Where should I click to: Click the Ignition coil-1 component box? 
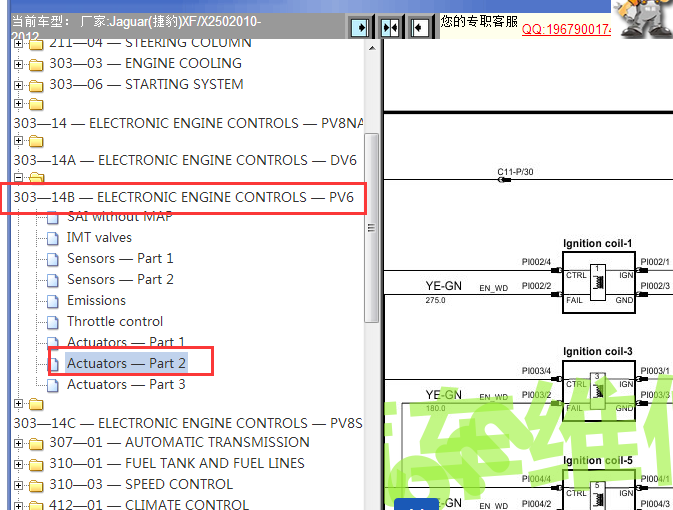[x=599, y=282]
